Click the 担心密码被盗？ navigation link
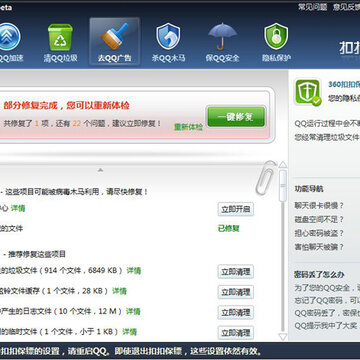 [319, 233]
